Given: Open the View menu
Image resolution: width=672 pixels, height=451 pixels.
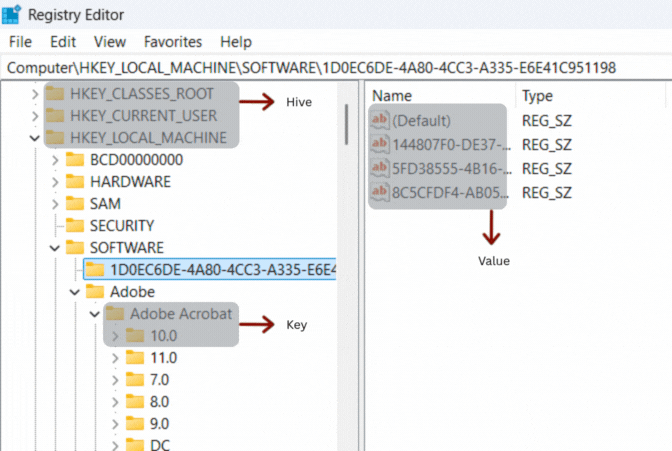Looking at the screenshot, I should (110, 42).
